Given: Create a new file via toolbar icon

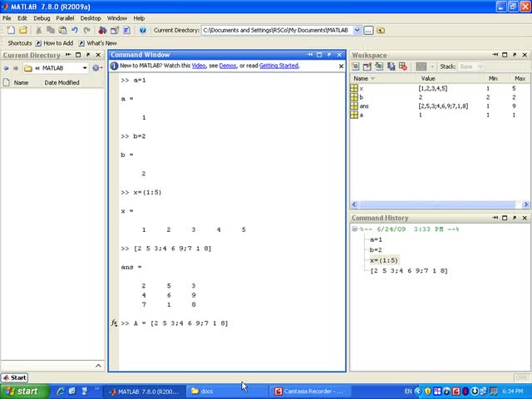Looking at the screenshot, I should click(11, 30).
